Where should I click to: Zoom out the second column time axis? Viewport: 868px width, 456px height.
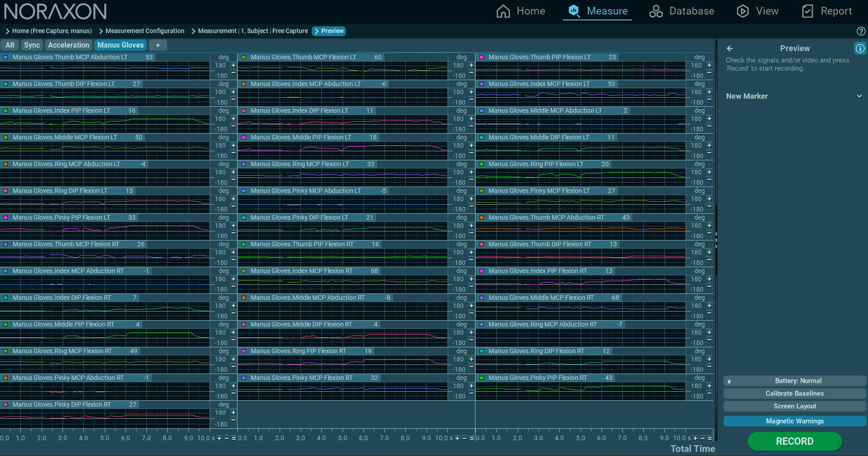(465, 438)
